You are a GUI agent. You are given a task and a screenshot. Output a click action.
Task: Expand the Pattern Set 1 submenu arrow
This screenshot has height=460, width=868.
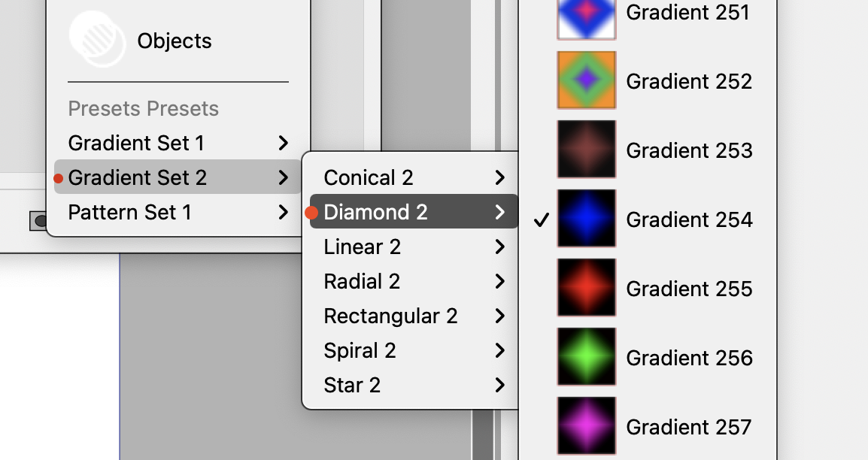[283, 212]
